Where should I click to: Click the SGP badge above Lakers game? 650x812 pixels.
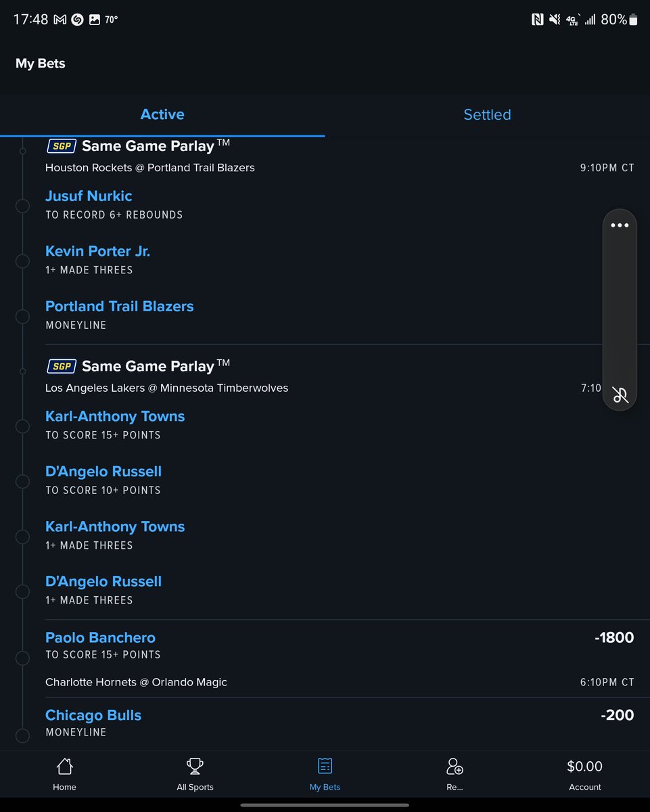[62, 366]
